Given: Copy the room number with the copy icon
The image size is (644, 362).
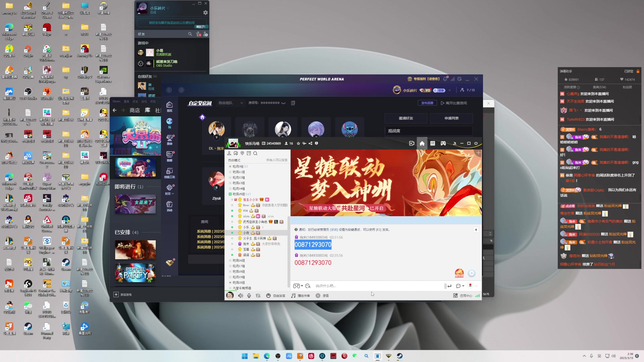Looking at the screenshot, I should click(x=293, y=103).
